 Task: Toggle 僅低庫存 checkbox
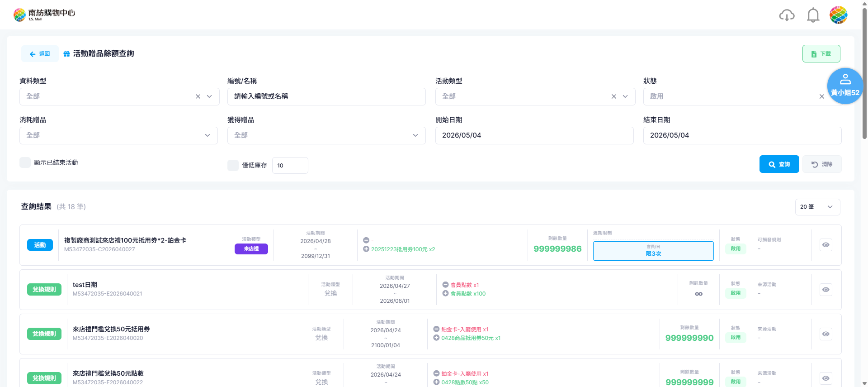click(x=233, y=165)
